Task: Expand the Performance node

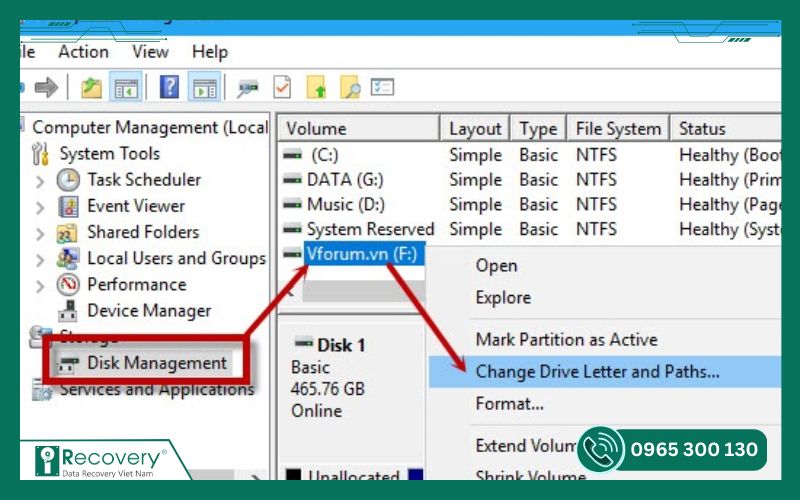Action: [40, 286]
